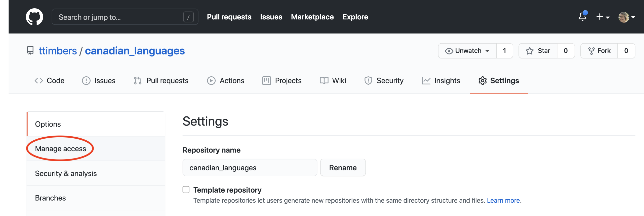Viewport: 644px width, 216px height.
Task: Follow the Learn more link
Action: coord(503,200)
